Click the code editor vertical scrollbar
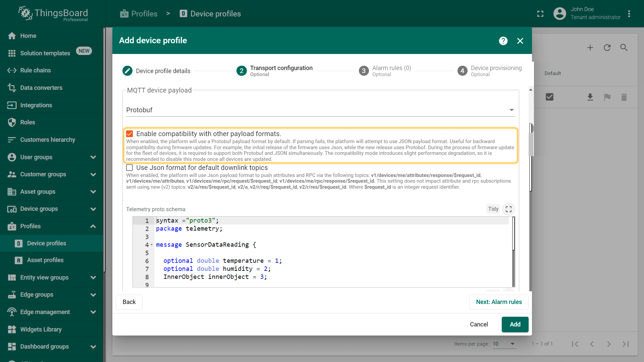The height and width of the screenshot is (362, 644). [x=514, y=234]
